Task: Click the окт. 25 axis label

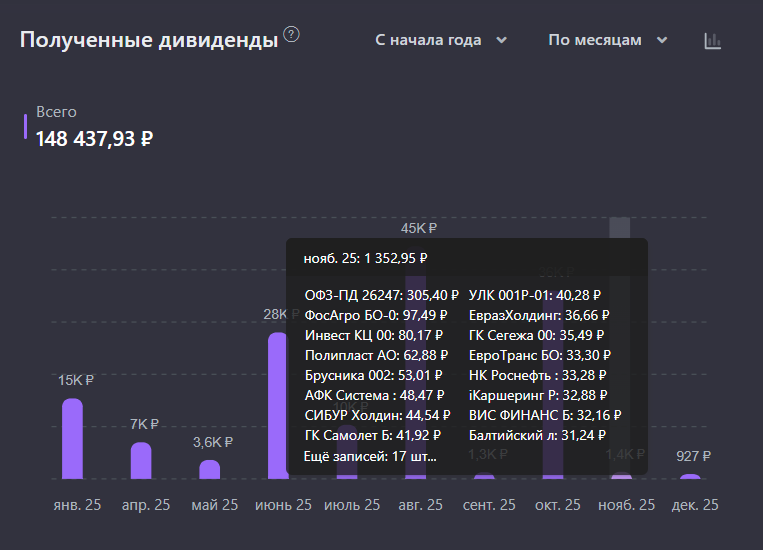Action: tap(558, 505)
